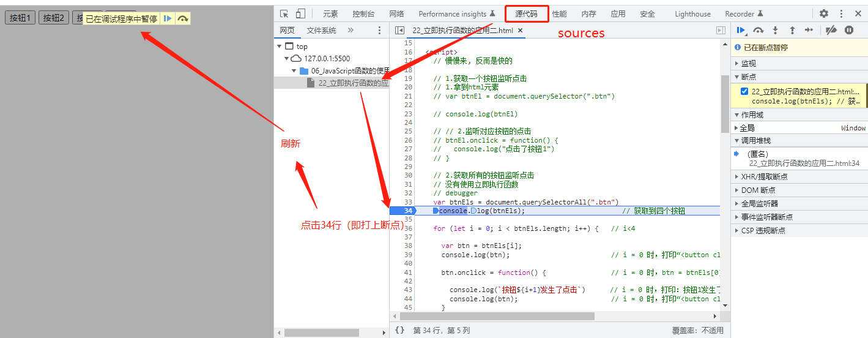
Task: Open the 应用 (Application) tab
Action: point(618,13)
